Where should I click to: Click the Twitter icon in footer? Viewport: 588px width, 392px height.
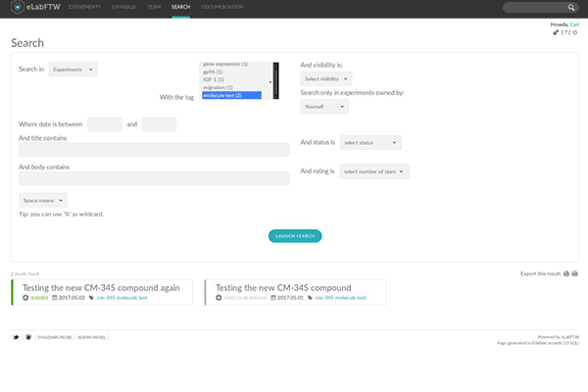click(16, 336)
